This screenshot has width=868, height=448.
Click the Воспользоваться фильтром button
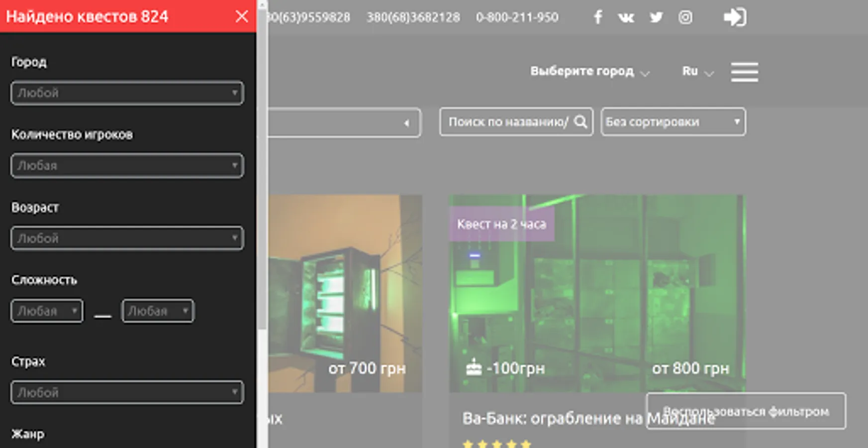click(746, 411)
